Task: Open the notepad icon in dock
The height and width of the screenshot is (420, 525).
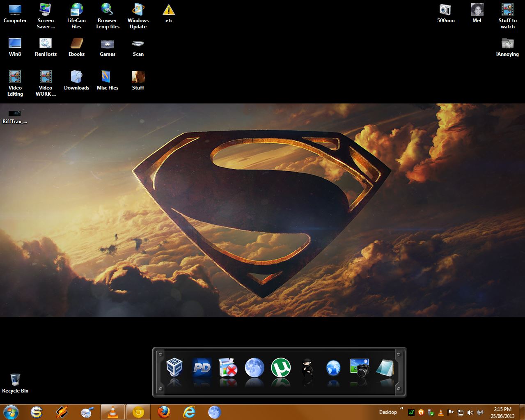Action: pyautogui.click(x=385, y=367)
